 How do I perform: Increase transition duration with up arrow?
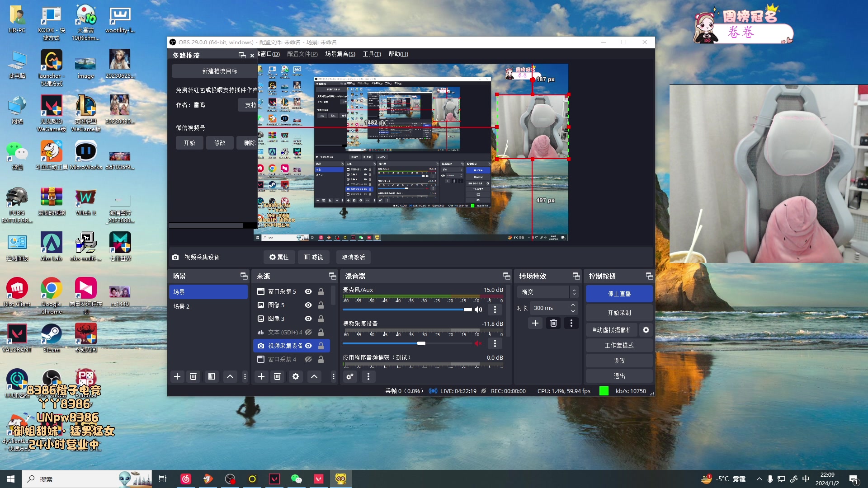point(573,305)
